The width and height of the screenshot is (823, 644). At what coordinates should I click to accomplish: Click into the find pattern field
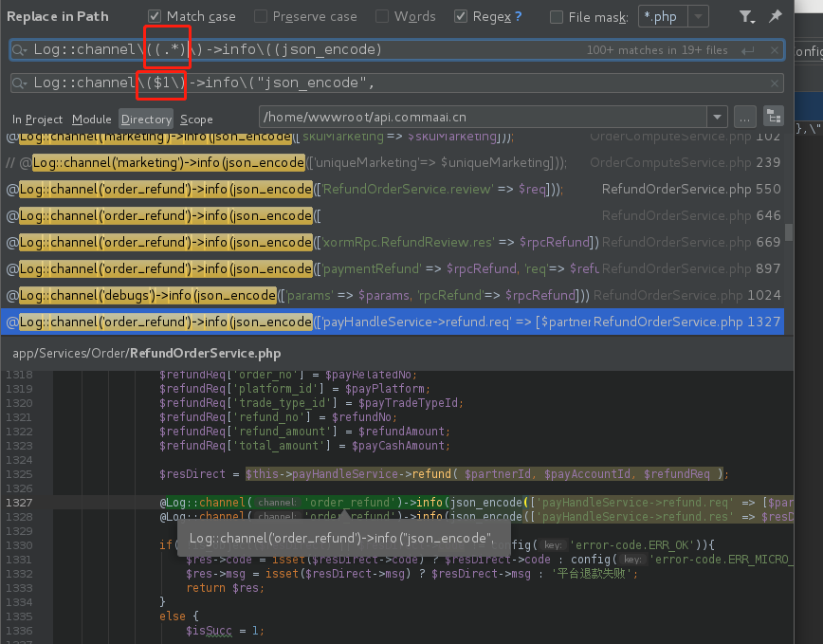[397, 50]
